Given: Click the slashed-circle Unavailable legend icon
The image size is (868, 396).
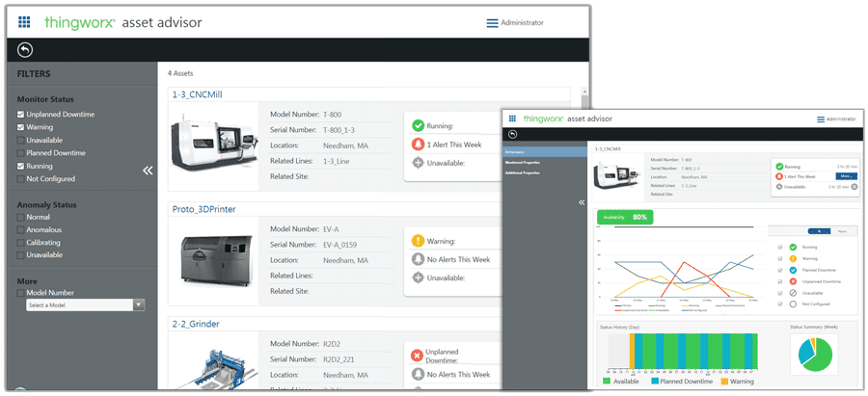Looking at the screenshot, I should coord(793,293).
